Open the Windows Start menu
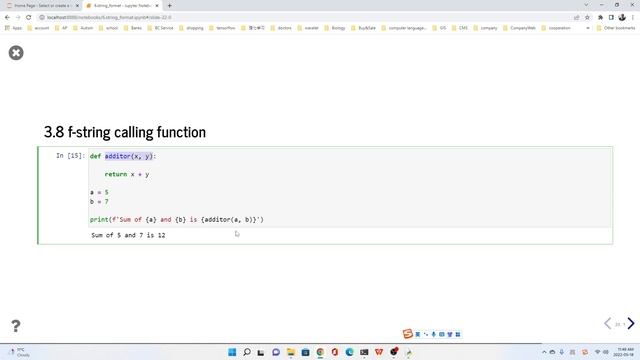 [232, 352]
